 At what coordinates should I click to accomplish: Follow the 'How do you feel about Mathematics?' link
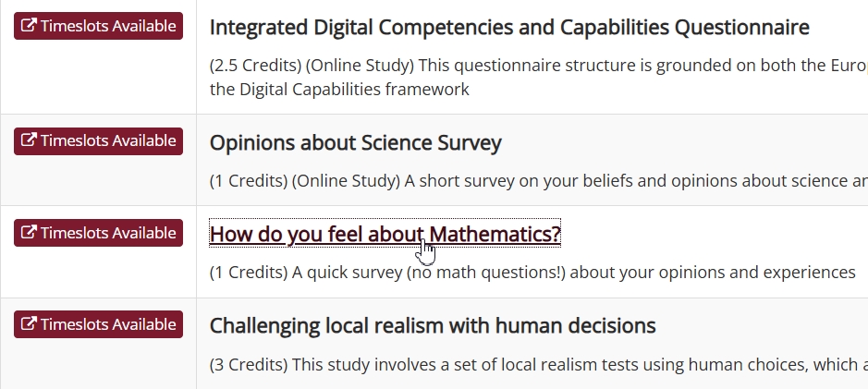click(x=385, y=234)
